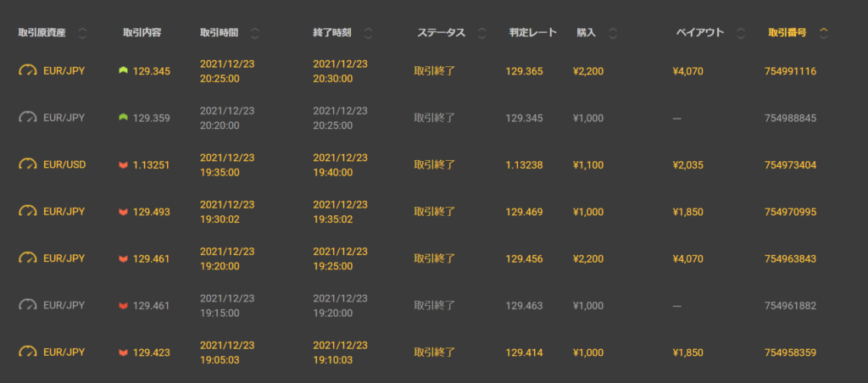Sort by 終了時刻 column arrows
868x383 pixels.
click(x=368, y=33)
